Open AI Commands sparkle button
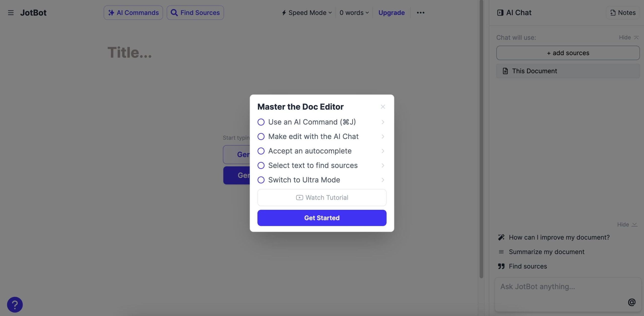 [x=133, y=13]
